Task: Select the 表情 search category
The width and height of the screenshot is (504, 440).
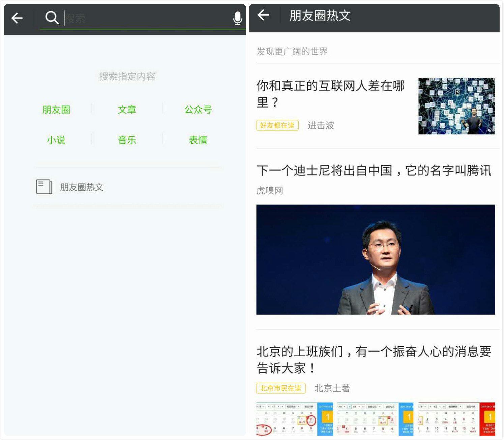Action: pos(198,140)
